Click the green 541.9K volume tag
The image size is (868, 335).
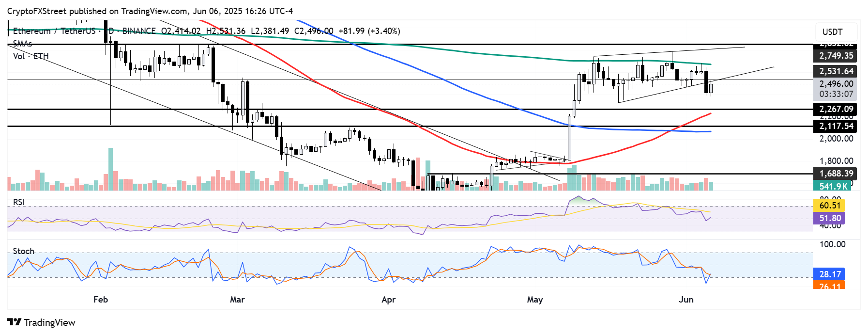833,186
